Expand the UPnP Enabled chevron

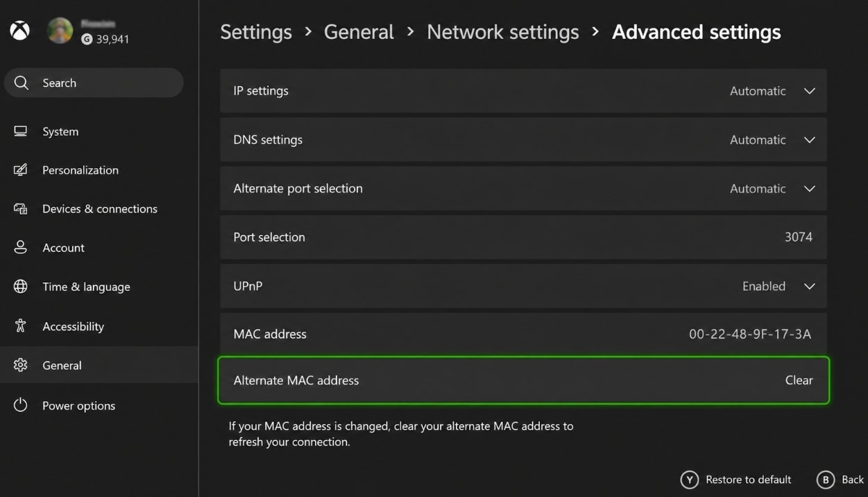[x=809, y=286]
